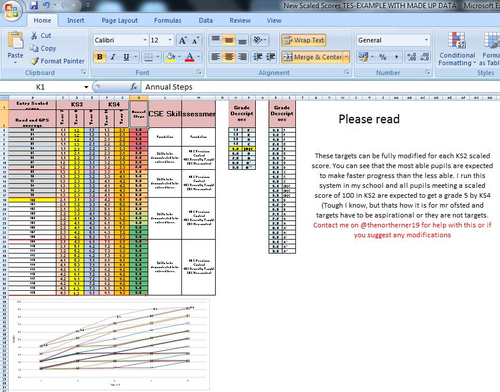
Task: Apply the yellow Fill Color swatch
Action: [170, 57]
